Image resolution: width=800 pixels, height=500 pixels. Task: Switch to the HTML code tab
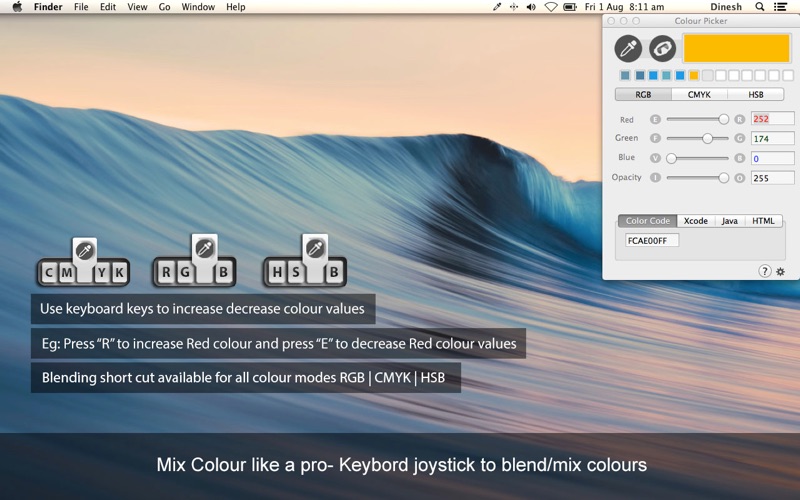tap(763, 221)
